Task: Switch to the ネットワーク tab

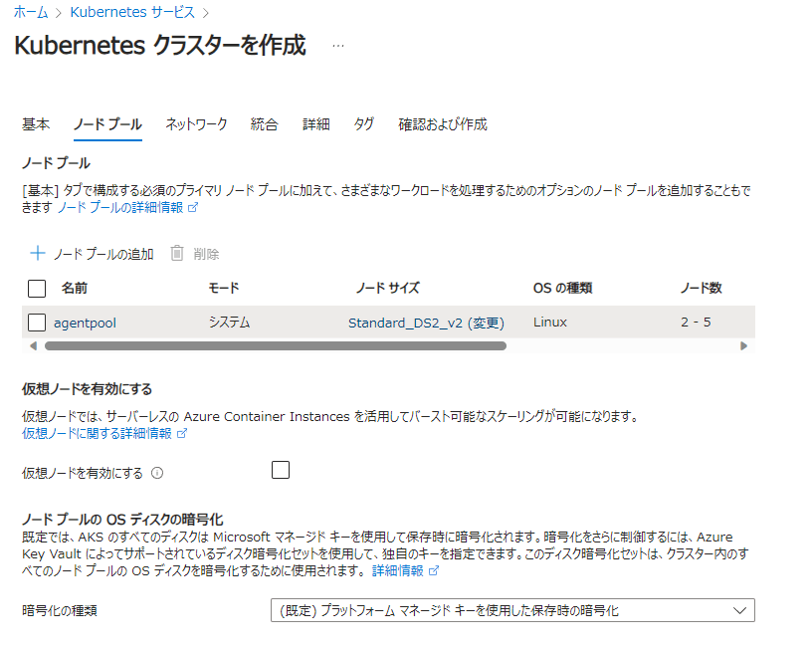Action: pyautogui.click(x=196, y=124)
